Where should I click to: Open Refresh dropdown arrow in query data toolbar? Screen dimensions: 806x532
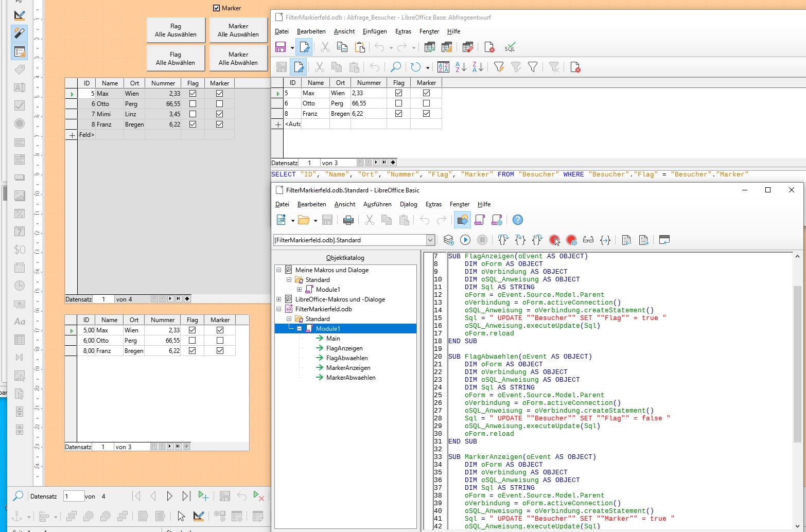pyautogui.click(x=427, y=67)
